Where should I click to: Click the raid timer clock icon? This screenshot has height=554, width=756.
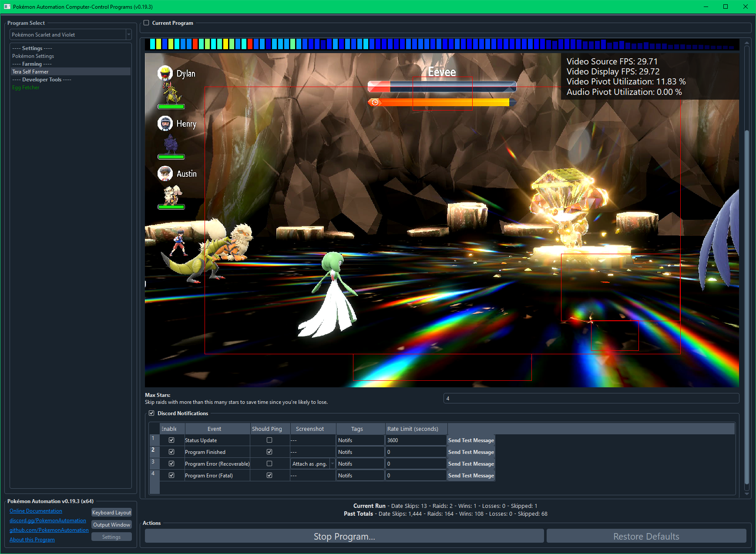coord(375,102)
